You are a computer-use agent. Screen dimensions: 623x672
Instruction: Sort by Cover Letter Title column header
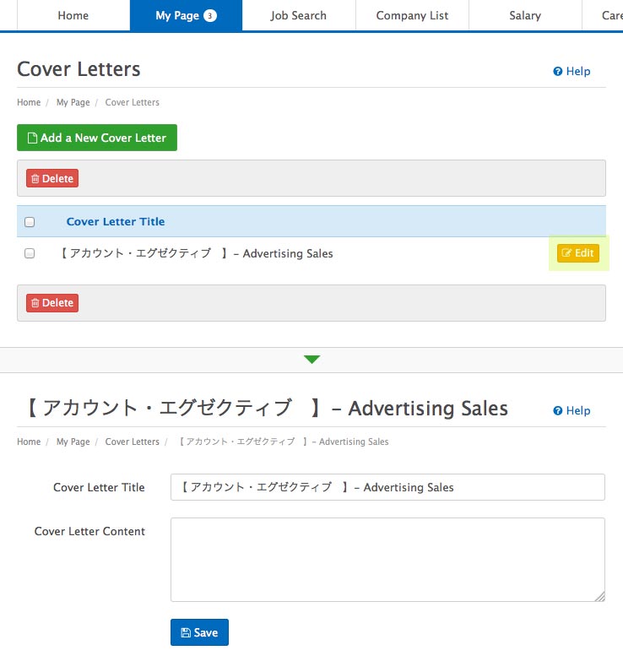[116, 222]
